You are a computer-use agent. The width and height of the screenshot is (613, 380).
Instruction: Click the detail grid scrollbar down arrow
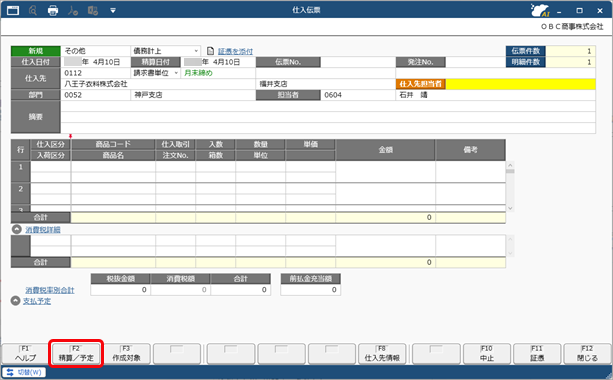[510, 208]
